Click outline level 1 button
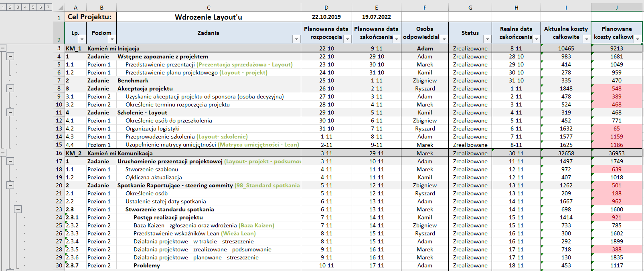 point(3,7)
